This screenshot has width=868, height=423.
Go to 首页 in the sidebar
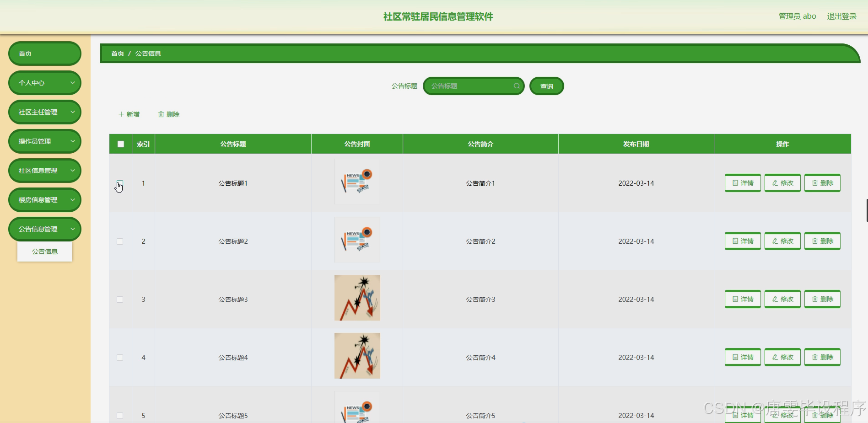tap(45, 54)
